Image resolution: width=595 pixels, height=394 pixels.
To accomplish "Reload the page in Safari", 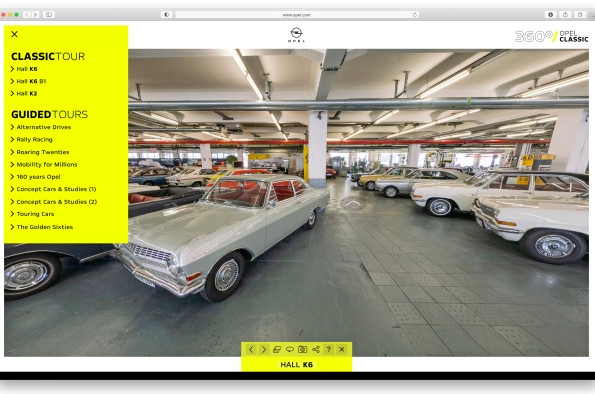I will point(415,15).
